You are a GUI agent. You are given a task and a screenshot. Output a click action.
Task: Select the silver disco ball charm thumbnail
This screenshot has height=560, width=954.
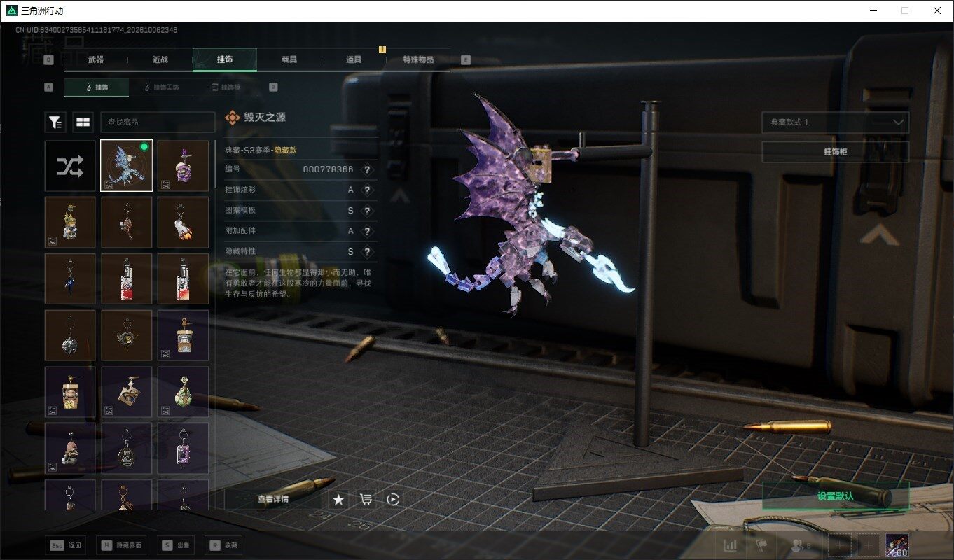coord(70,335)
